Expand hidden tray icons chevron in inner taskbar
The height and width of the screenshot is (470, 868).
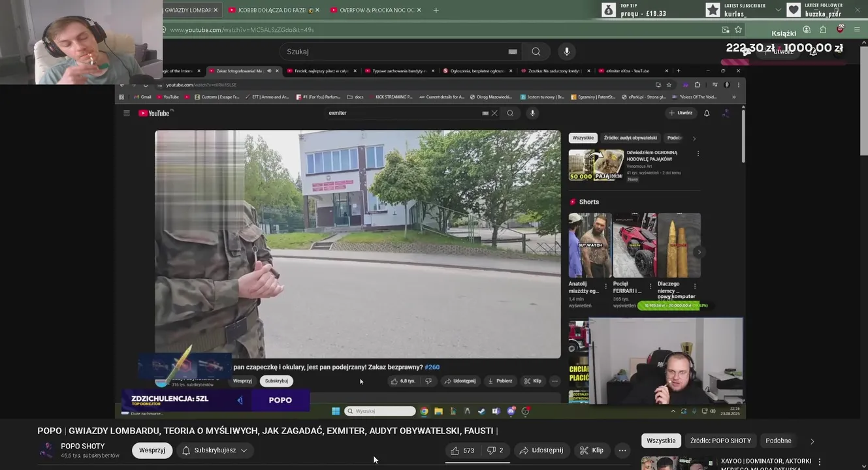673,411
